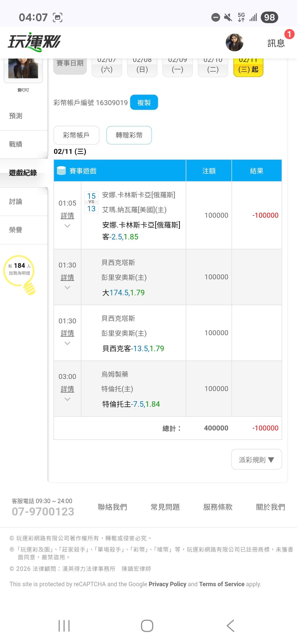Screen dimensions: 297x644
Task: Open the 派彩規則 dropdown
Action: 256,460
